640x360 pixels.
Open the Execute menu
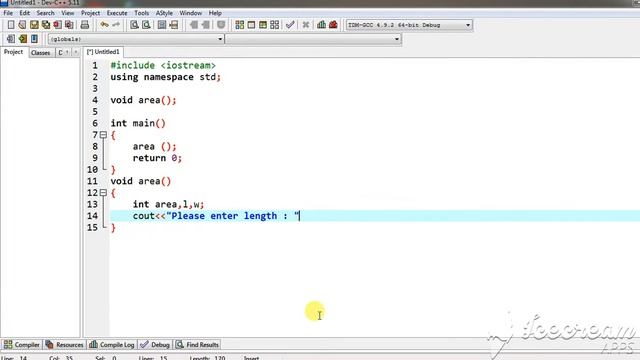pos(117,13)
